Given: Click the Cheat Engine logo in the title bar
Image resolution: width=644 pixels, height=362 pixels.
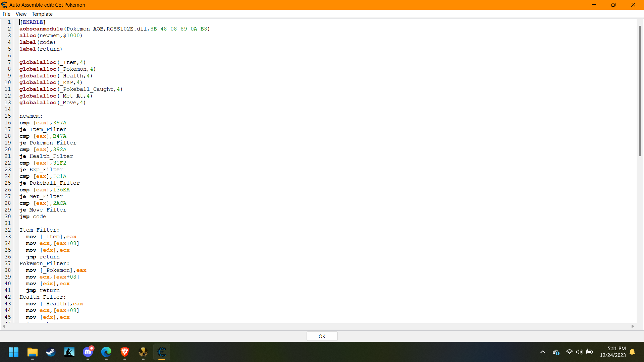Looking at the screenshot, I should tap(4, 5).
